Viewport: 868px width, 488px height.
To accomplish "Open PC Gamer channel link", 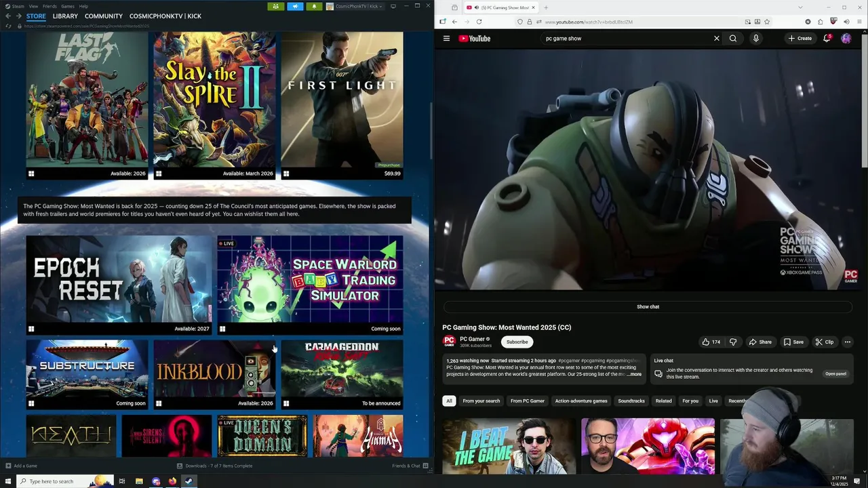I will (x=472, y=339).
